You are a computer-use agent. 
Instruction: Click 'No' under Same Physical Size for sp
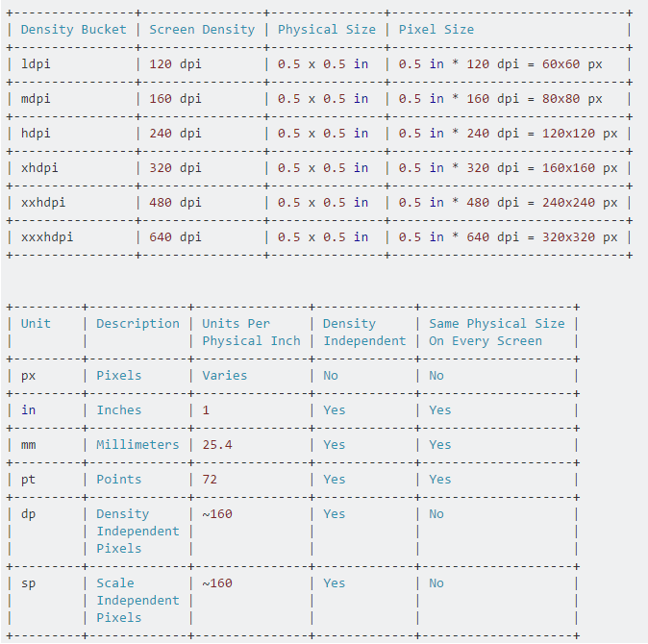(x=436, y=583)
